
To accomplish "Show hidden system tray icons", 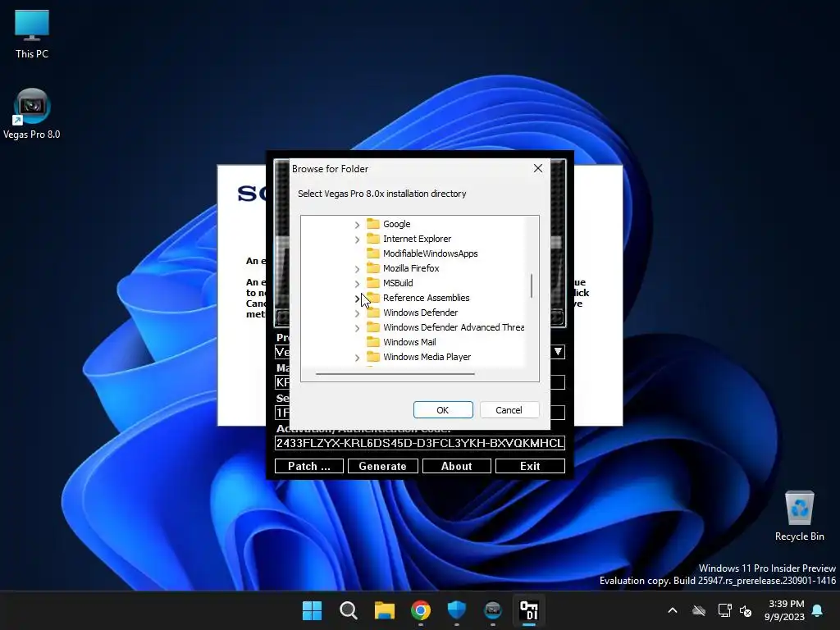I will [x=673, y=610].
